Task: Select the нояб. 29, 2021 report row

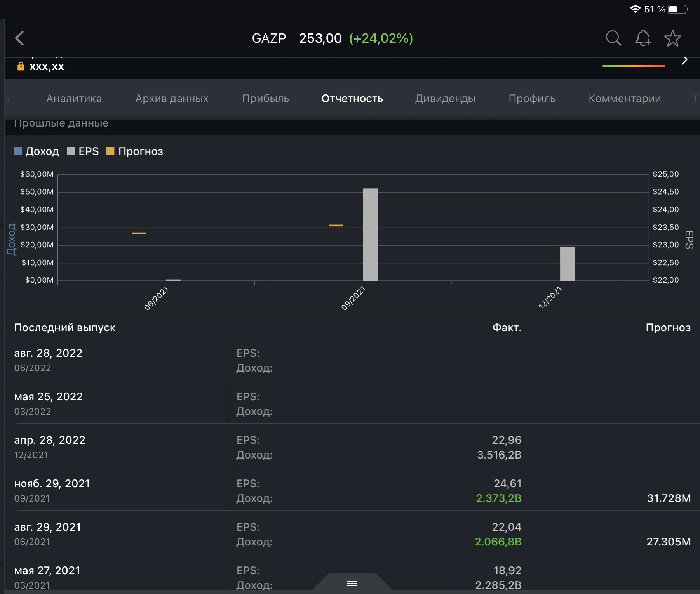Action: point(352,489)
